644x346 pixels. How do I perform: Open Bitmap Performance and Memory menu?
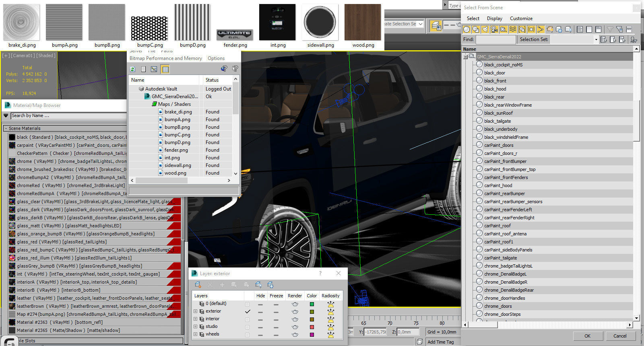[x=165, y=58]
